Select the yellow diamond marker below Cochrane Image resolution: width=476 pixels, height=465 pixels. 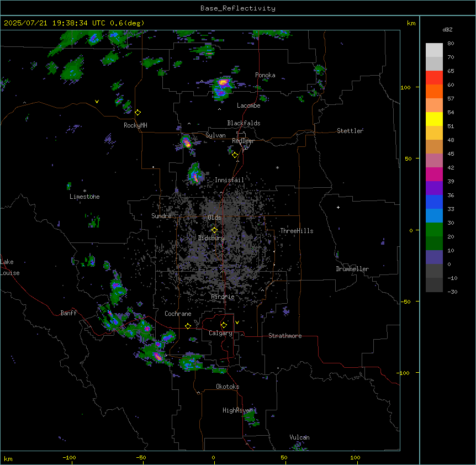pyautogui.click(x=188, y=326)
